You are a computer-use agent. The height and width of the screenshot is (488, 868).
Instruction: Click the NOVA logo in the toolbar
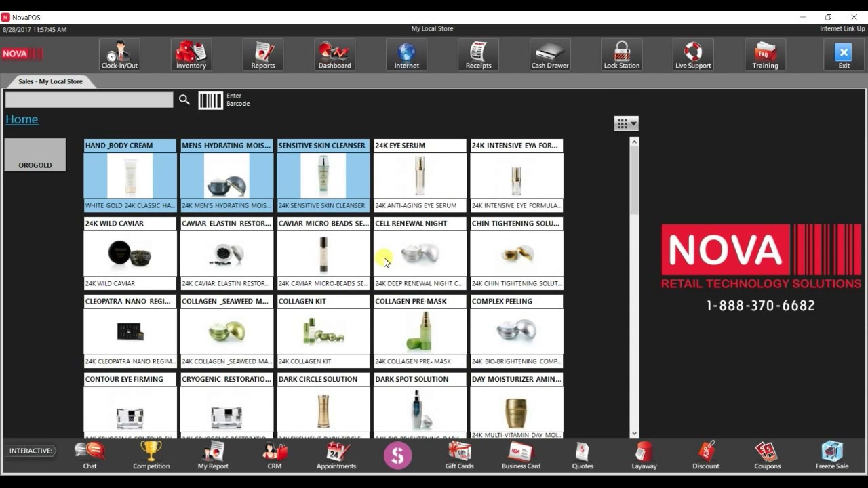pyautogui.click(x=22, y=54)
